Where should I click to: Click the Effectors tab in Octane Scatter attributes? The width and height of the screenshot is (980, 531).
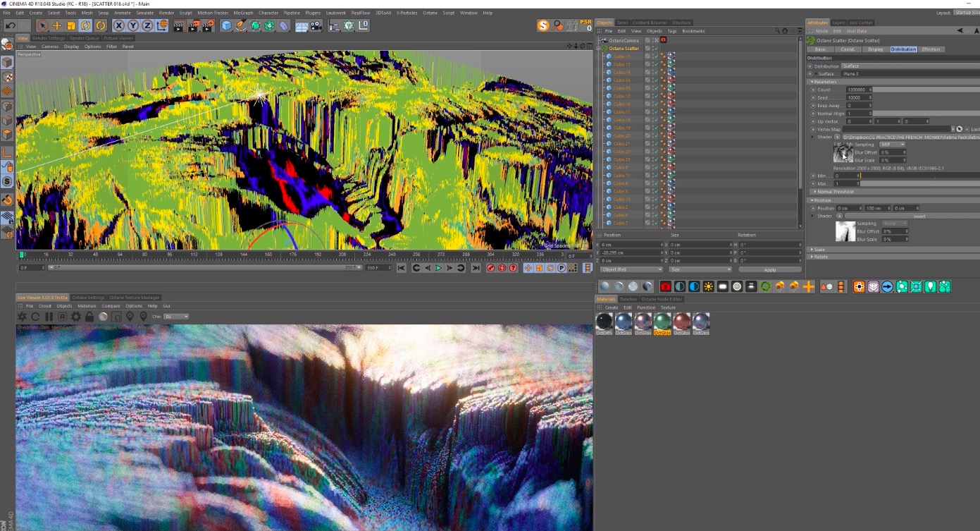[931, 49]
